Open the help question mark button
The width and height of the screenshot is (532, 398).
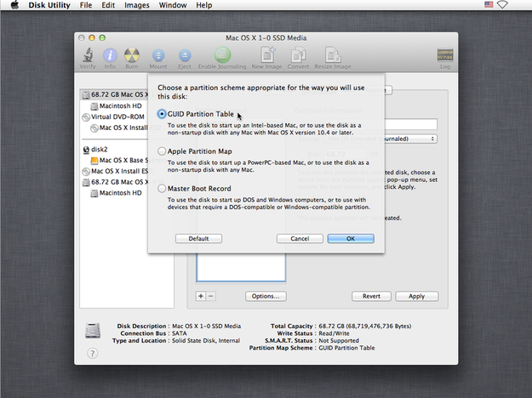(x=92, y=353)
